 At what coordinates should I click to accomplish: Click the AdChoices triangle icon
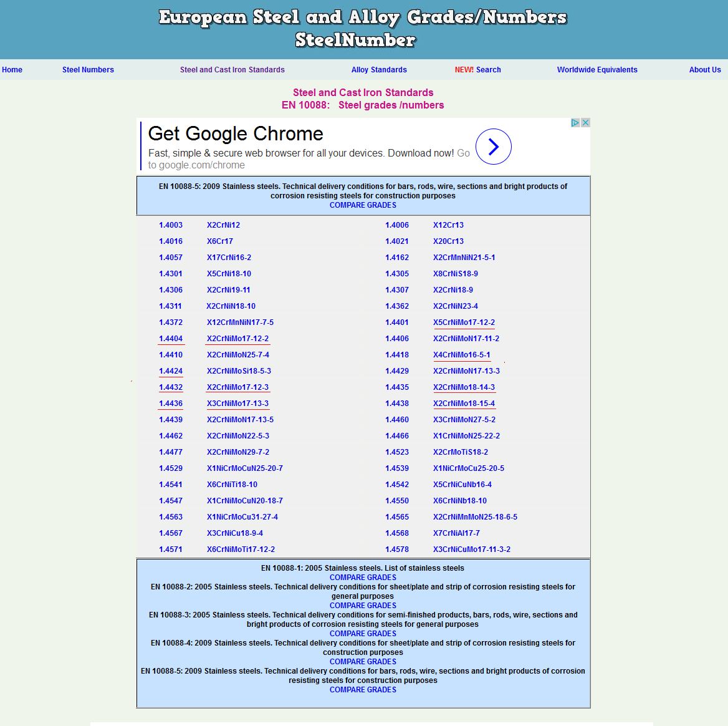pos(576,123)
